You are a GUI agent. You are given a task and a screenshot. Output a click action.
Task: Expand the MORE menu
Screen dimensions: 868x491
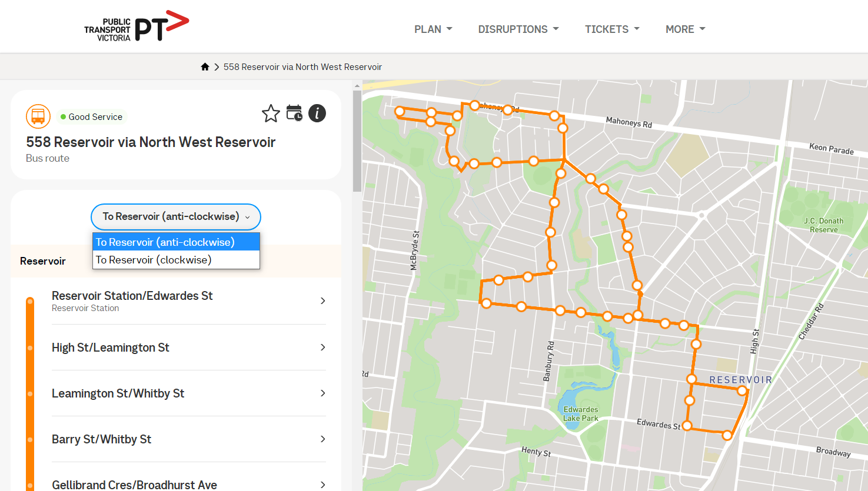[685, 29]
